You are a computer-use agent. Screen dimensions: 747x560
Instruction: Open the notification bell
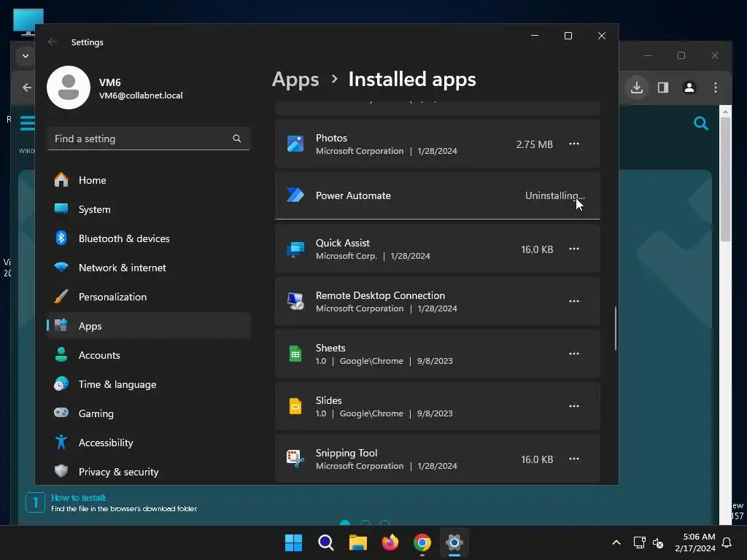pos(727,542)
